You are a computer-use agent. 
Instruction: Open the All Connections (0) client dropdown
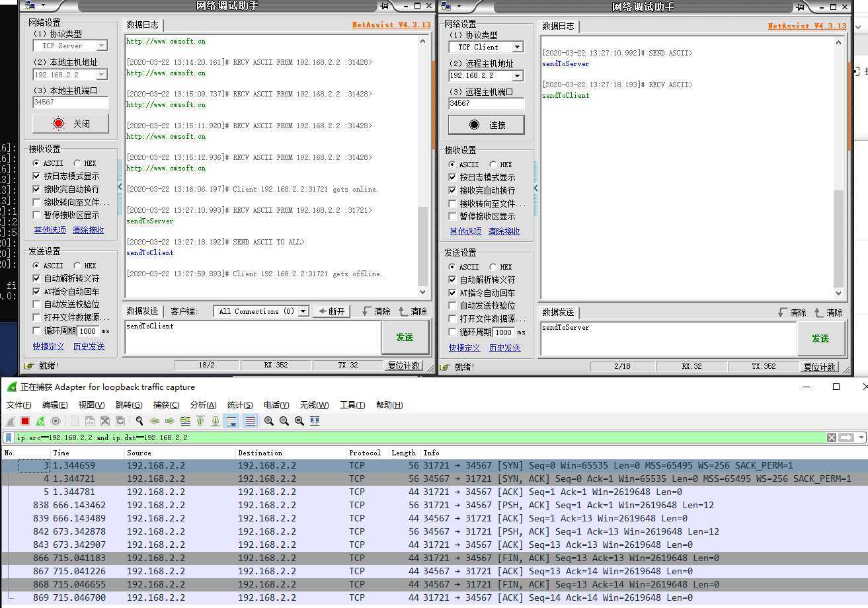coord(303,311)
